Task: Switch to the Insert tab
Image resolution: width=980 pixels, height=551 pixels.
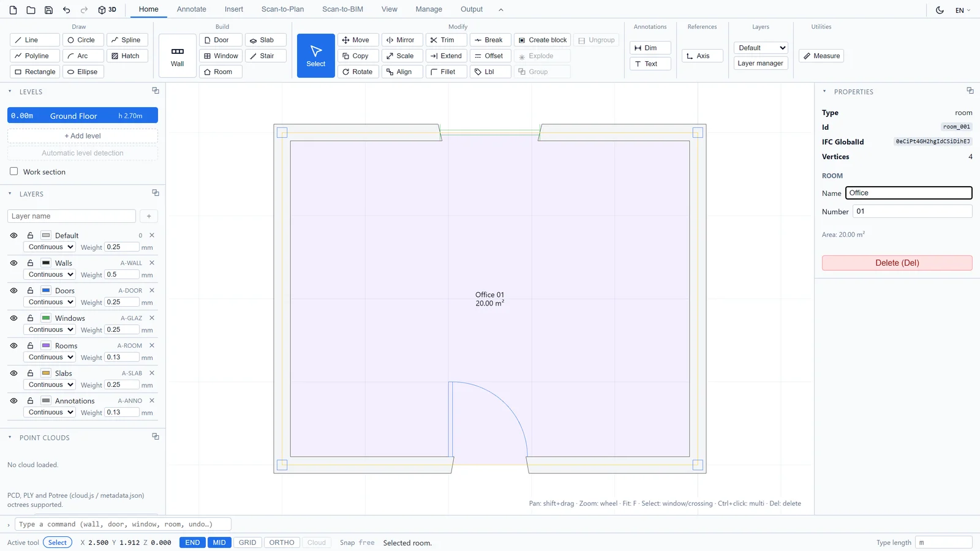Action: pyautogui.click(x=233, y=9)
